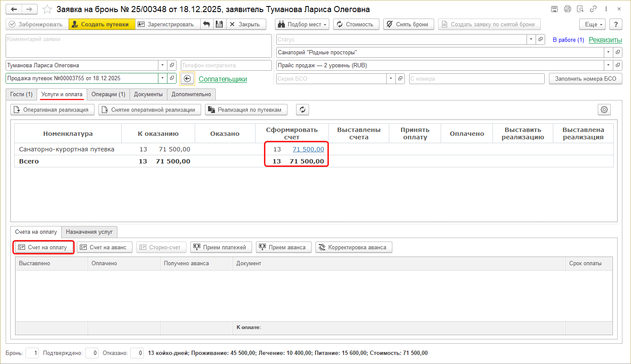Refresh the services table
The height and width of the screenshot is (364, 631).
click(303, 110)
